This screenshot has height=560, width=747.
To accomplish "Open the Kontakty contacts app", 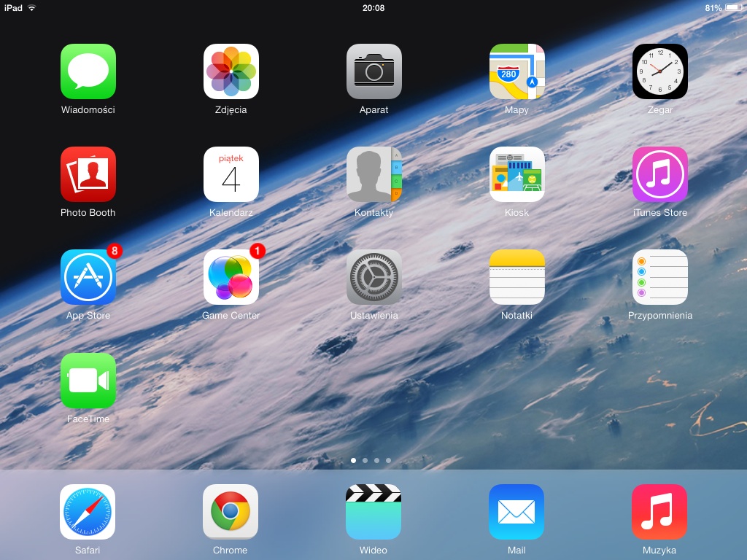I will (374, 174).
